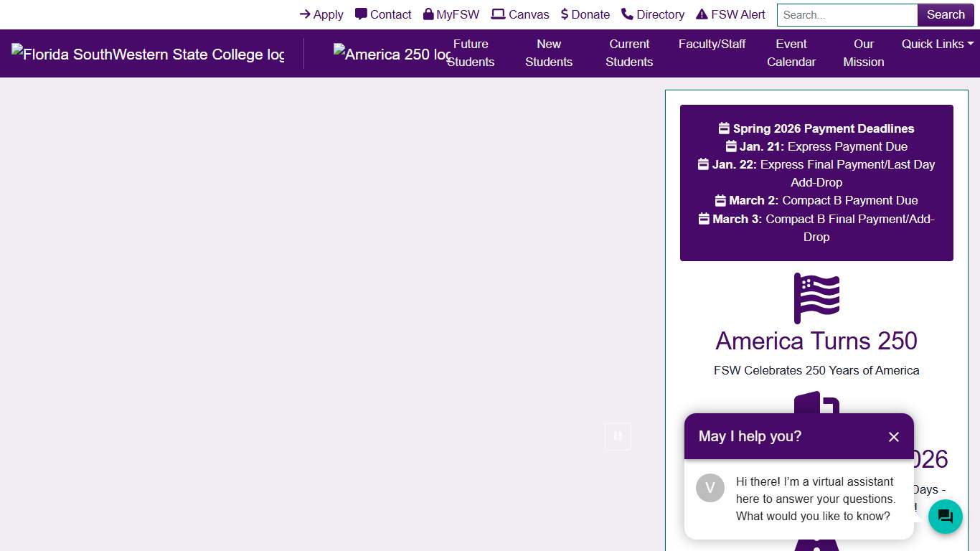Click the FSW Alert warning triangle icon
The height and width of the screenshot is (551, 980).
701,14
